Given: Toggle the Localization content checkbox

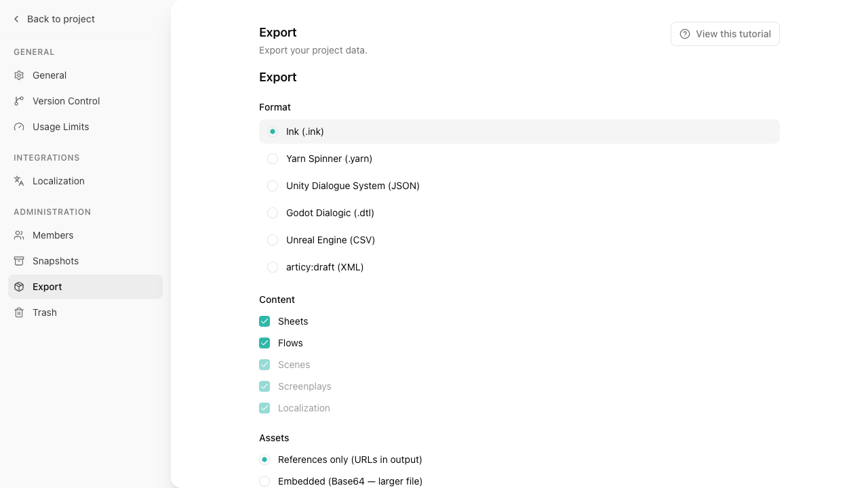Looking at the screenshot, I should tap(264, 408).
